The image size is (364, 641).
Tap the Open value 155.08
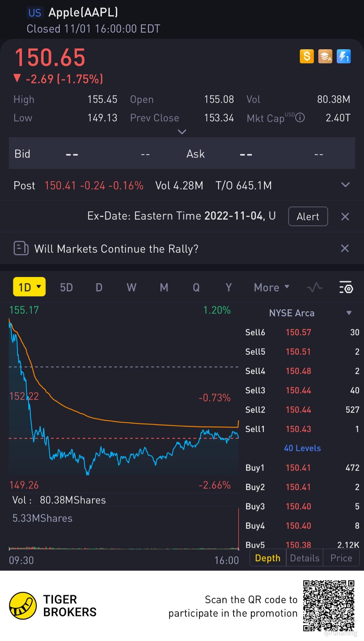pos(219,99)
